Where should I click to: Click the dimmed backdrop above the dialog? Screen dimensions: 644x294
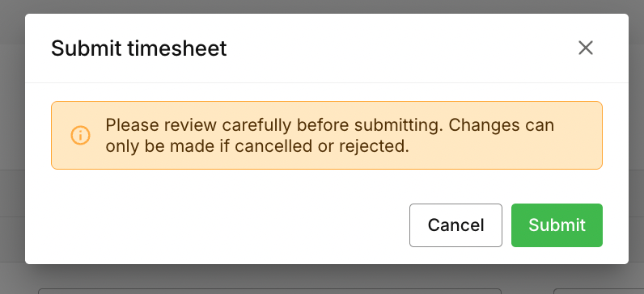click(x=322, y=6)
